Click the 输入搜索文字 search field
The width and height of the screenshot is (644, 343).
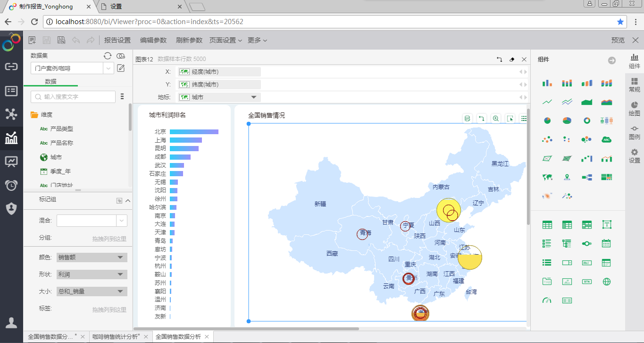click(x=73, y=97)
